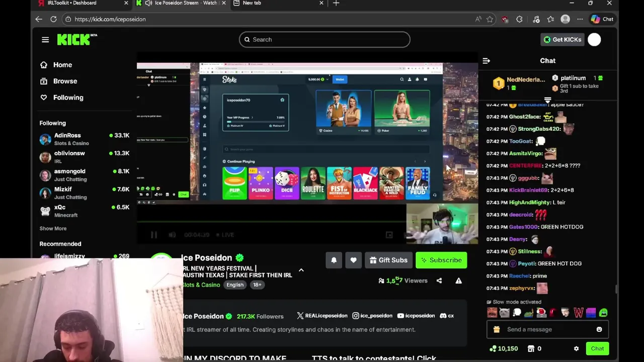This screenshot has width=644, height=362.
Task: Open xQc channel in Following list
Action: tap(85, 211)
